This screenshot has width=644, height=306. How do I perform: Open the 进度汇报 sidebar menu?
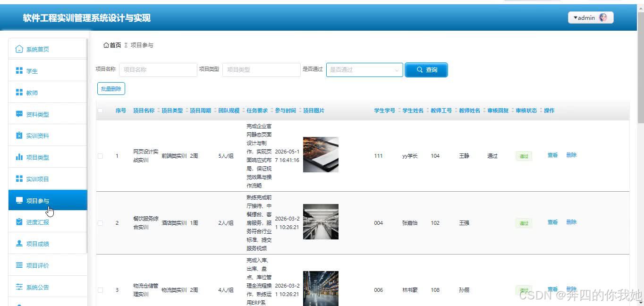48,222
